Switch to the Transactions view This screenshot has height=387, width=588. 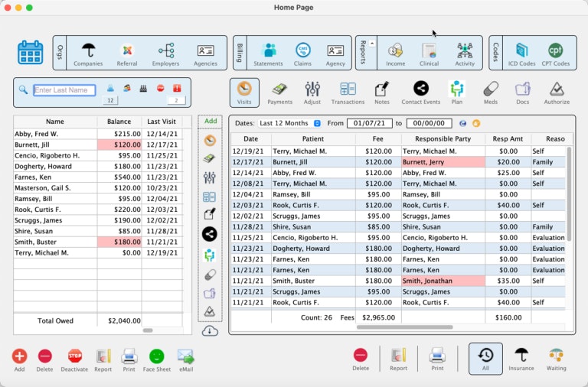348,93
